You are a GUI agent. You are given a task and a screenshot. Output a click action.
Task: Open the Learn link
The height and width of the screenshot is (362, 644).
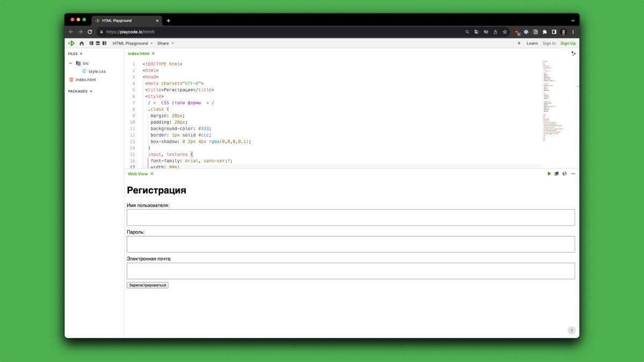pos(532,43)
